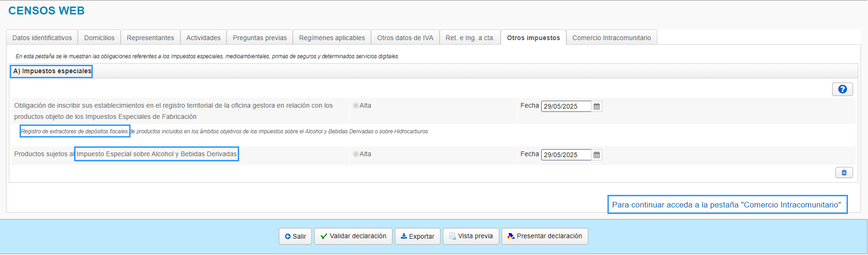The image size is (868, 255).
Task: Go to the Domicilios tab
Action: (x=99, y=38)
